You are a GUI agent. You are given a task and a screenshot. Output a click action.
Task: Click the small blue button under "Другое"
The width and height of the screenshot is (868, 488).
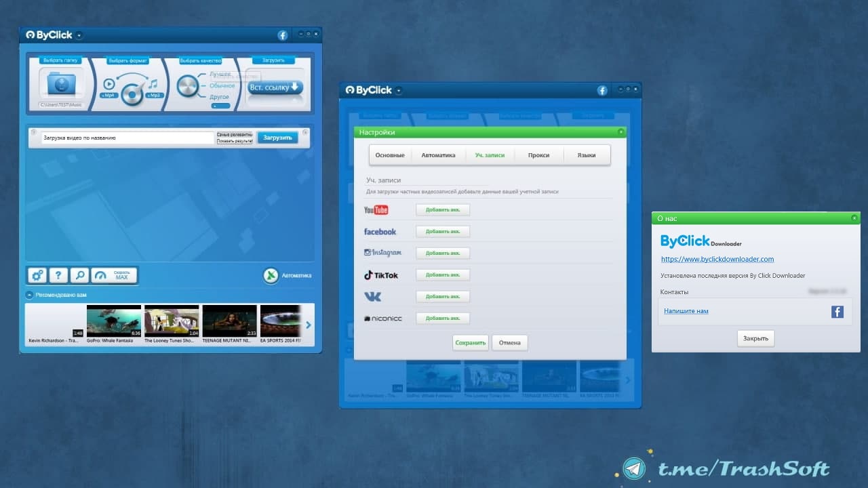[220, 106]
